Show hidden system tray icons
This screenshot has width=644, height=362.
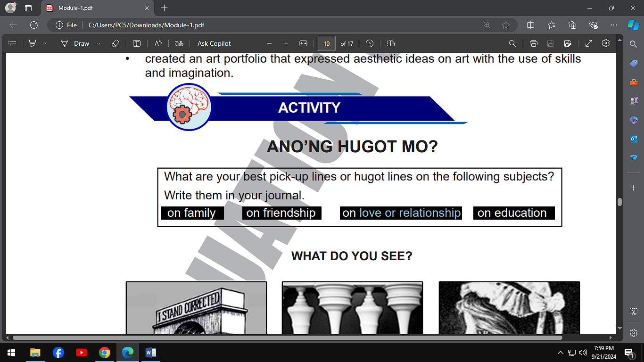coord(560,352)
